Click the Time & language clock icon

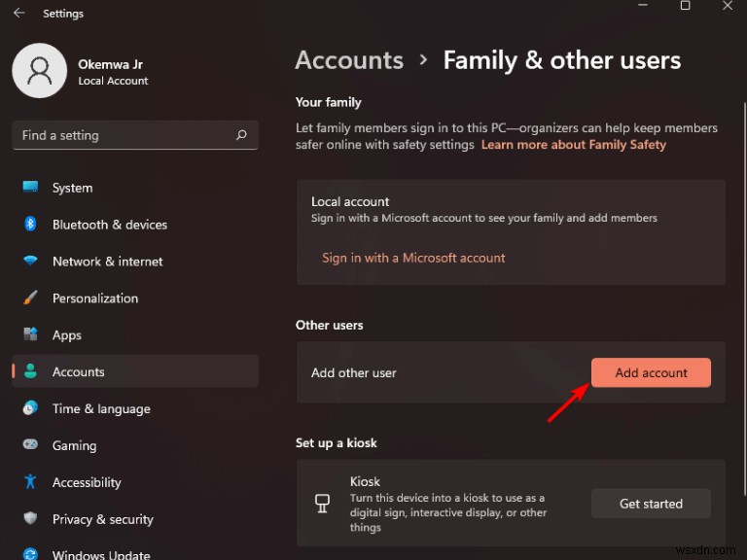(30, 408)
